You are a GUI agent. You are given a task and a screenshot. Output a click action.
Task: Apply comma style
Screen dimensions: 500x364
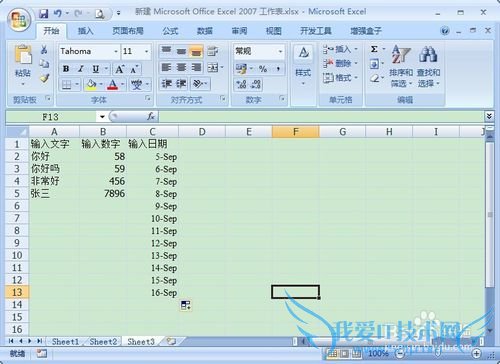point(278,69)
